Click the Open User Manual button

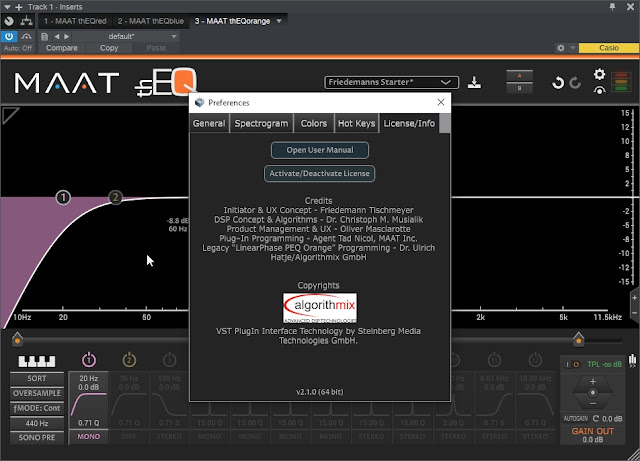coord(320,150)
